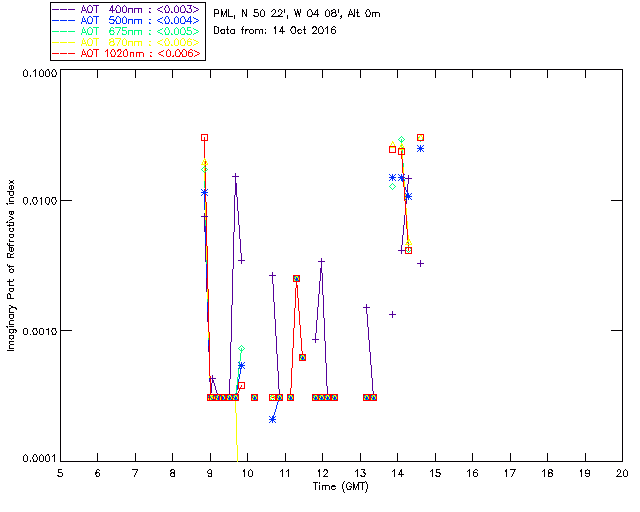Click the "Imaginary Part of Refractive index" axis title
The height and width of the screenshot is (512, 640).
pos(11,265)
